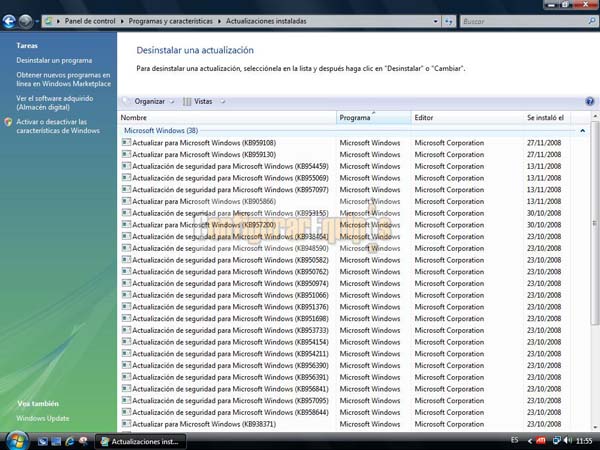The image size is (600, 450).
Task: Select security update KB954459
Action: point(344,166)
